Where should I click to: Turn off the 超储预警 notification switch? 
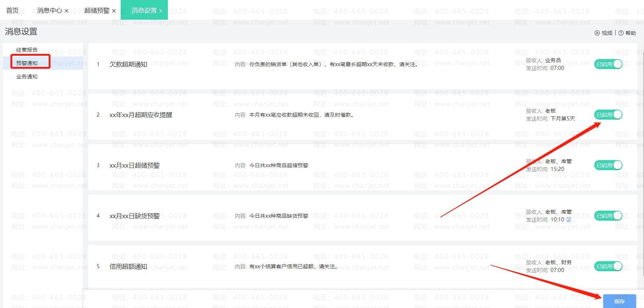(x=608, y=165)
